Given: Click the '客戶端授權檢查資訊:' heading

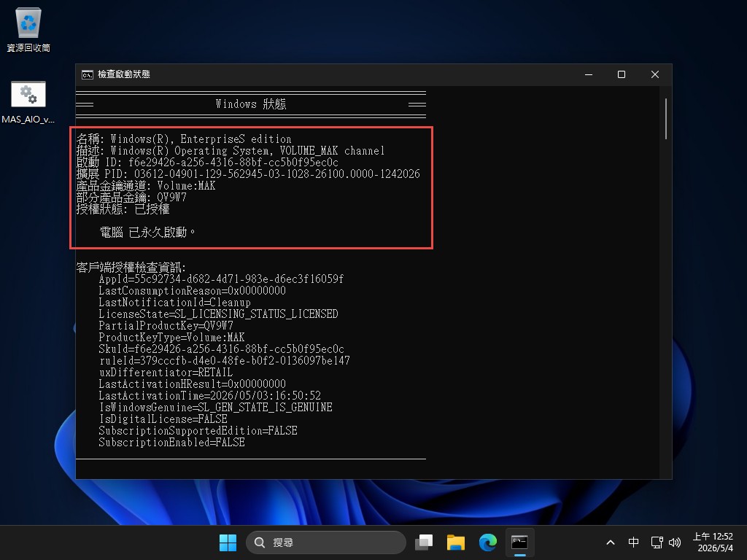Looking at the screenshot, I should pos(131,267).
